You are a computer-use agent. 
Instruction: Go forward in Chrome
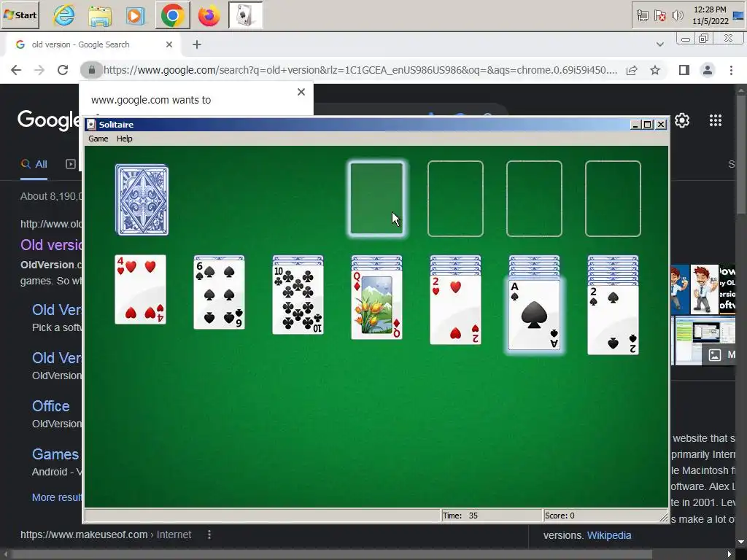coord(39,70)
